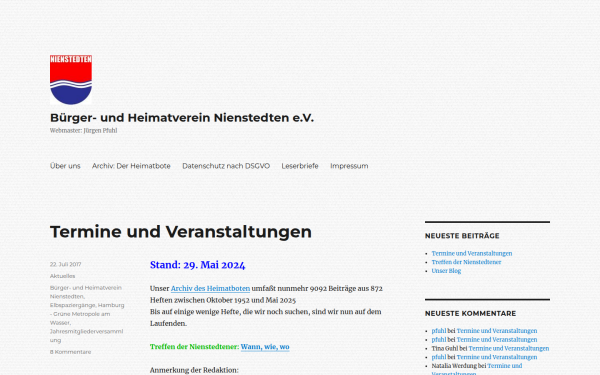Click the Nienstedten coat of arms logo

[x=71, y=80]
